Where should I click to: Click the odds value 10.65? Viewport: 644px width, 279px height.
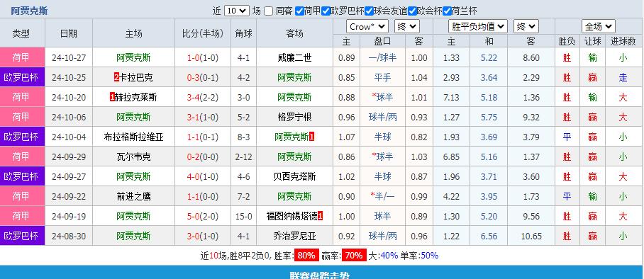coord(531,237)
